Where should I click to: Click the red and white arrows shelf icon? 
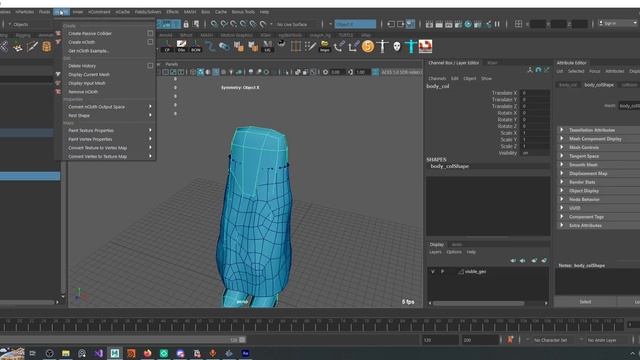[425, 47]
